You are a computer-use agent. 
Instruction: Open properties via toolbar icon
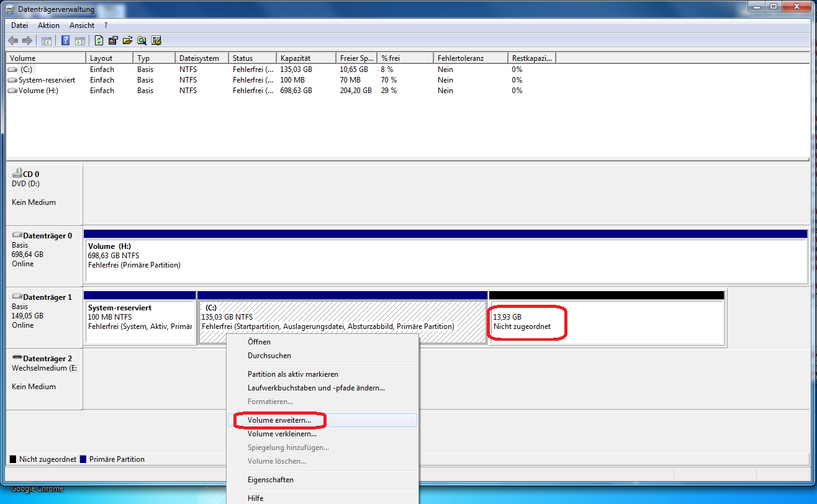click(x=113, y=41)
